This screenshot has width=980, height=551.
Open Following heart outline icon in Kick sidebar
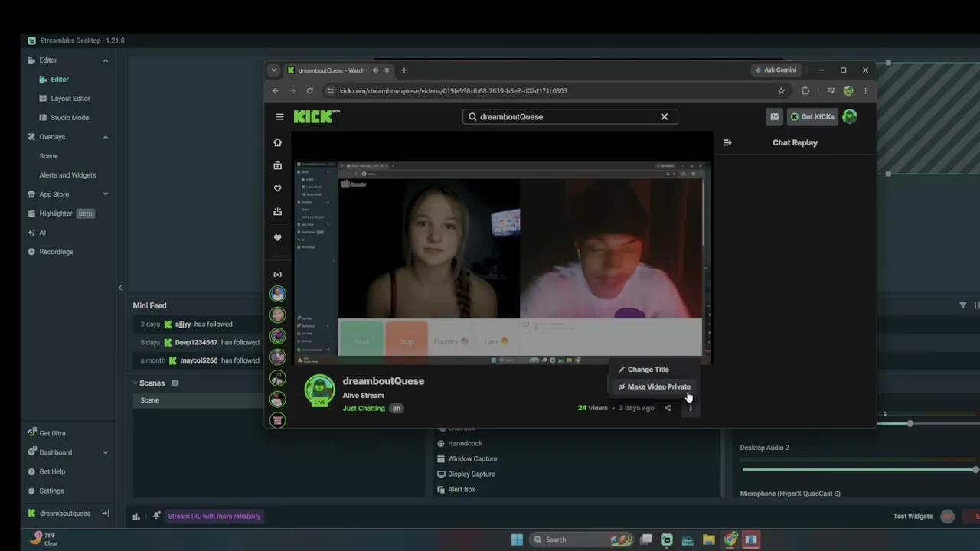click(277, 188)
